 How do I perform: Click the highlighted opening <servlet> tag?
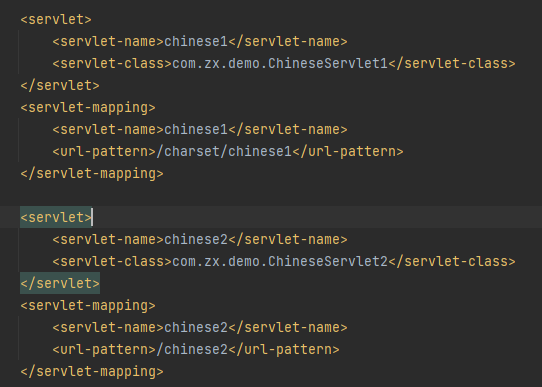(56, 217)
